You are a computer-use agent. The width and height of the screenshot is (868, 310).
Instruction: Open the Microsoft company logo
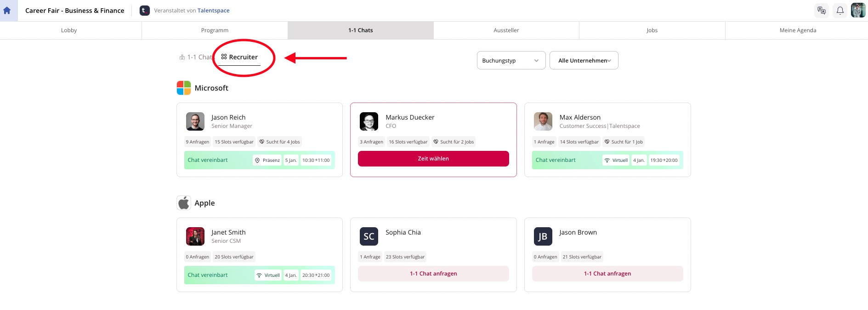tap(184, 88)
